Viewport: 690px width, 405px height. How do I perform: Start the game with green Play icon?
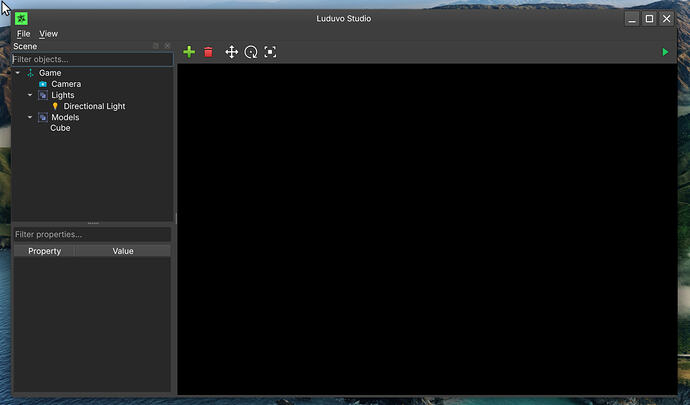click(x=665, y=52)
